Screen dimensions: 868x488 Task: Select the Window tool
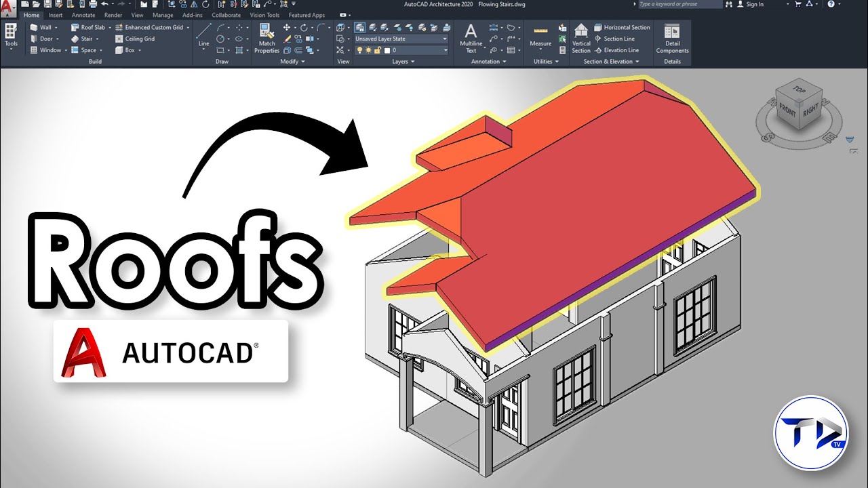coord(45,50)
